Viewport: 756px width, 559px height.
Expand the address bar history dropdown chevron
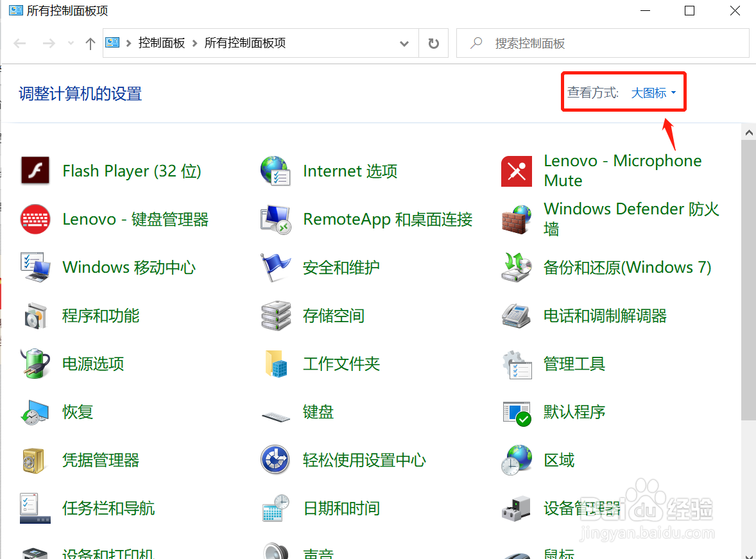click(x=404, y=44)
